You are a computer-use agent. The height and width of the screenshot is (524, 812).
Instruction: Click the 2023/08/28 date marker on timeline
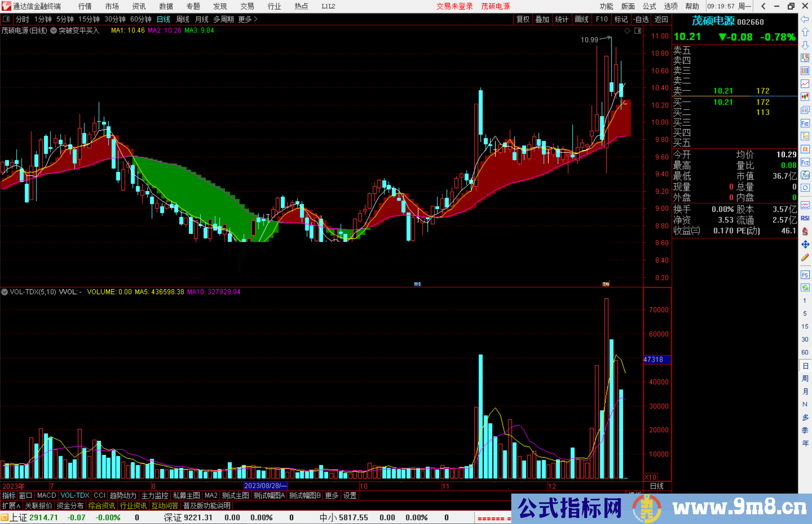[265, 486]
